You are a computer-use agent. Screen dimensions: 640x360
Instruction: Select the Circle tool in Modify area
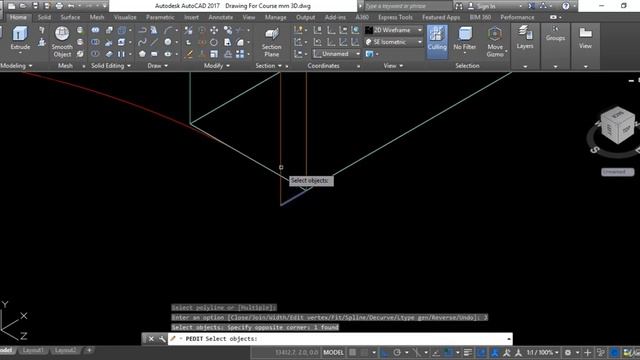(x=214, y=42)
